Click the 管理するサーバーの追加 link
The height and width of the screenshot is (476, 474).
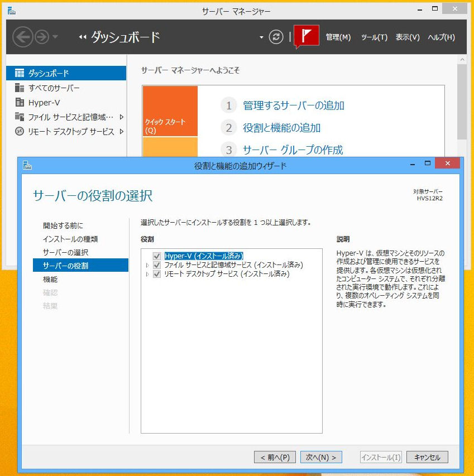click(293, 105)
